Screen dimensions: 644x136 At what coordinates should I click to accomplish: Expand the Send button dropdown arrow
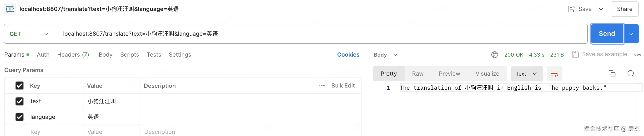tap(631, 34)
